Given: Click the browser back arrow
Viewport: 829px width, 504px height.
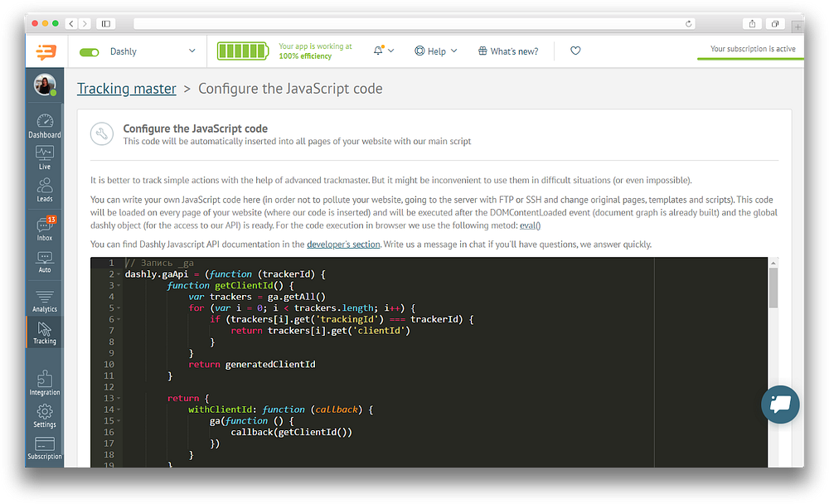Looking at the screenshot, I should (70, 24).
